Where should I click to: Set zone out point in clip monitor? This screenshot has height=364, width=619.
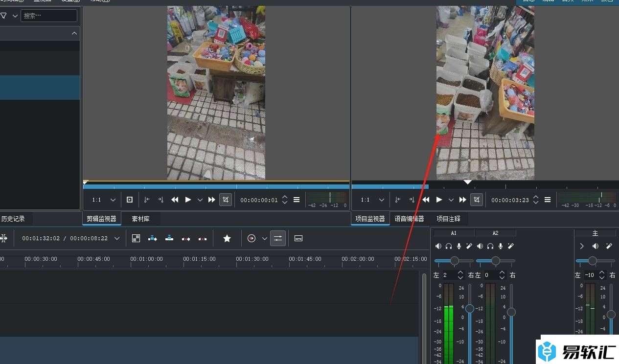[160, 200]
